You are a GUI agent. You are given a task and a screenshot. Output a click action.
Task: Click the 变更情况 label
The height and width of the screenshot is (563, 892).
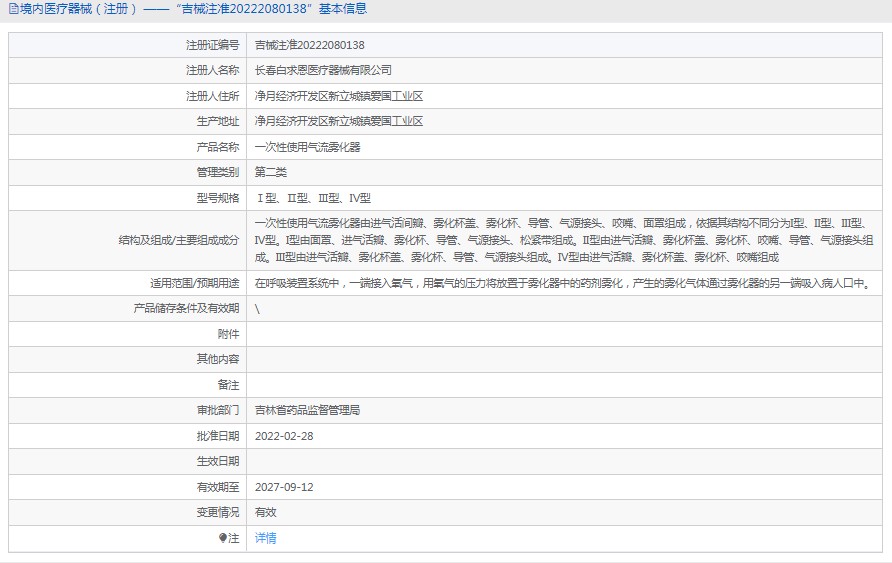(218, 512)
